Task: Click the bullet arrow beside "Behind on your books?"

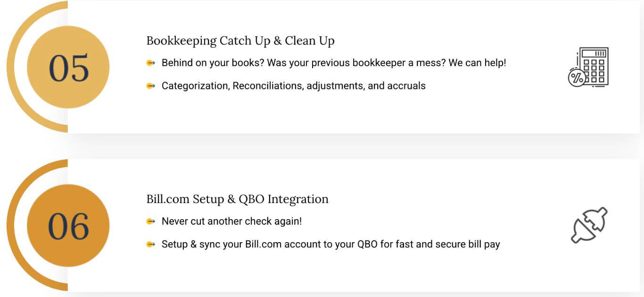Action: (151, 63)
